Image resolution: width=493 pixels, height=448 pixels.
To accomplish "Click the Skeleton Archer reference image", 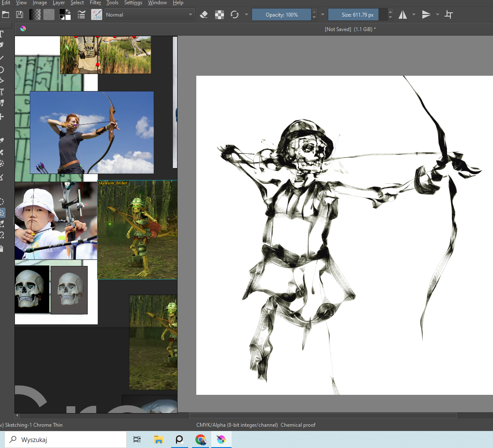I will tap(137, 230).
